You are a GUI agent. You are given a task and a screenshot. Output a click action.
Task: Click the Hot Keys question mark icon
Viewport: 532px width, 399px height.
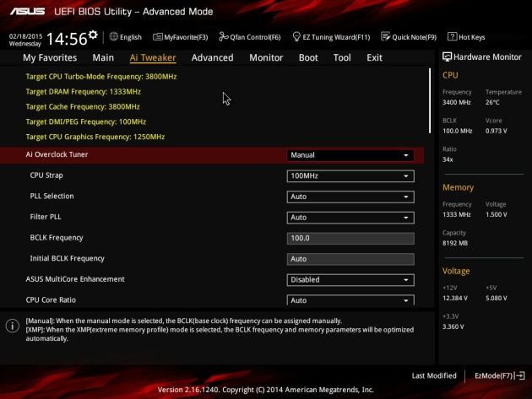click(x=452, y=36)
